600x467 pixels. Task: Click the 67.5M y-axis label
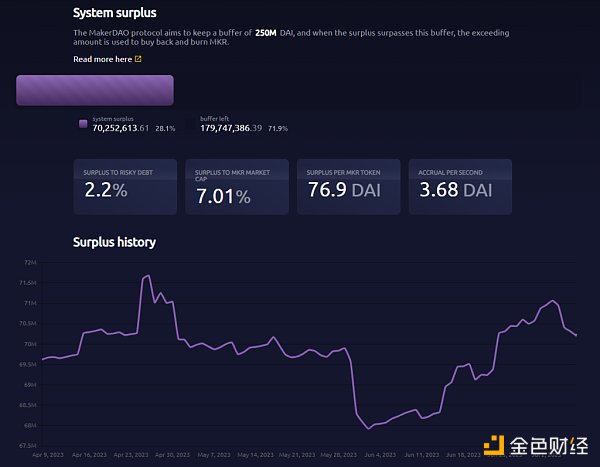(28, 446)
